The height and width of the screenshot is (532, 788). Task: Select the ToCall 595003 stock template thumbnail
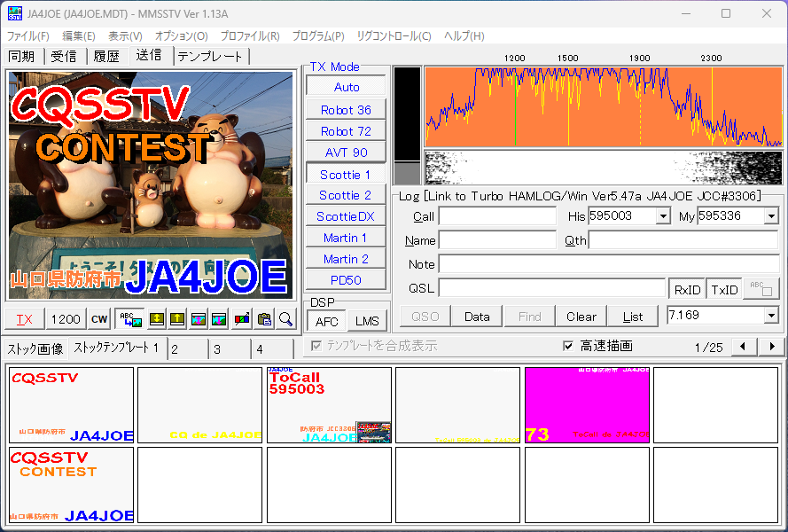[329, 405]
